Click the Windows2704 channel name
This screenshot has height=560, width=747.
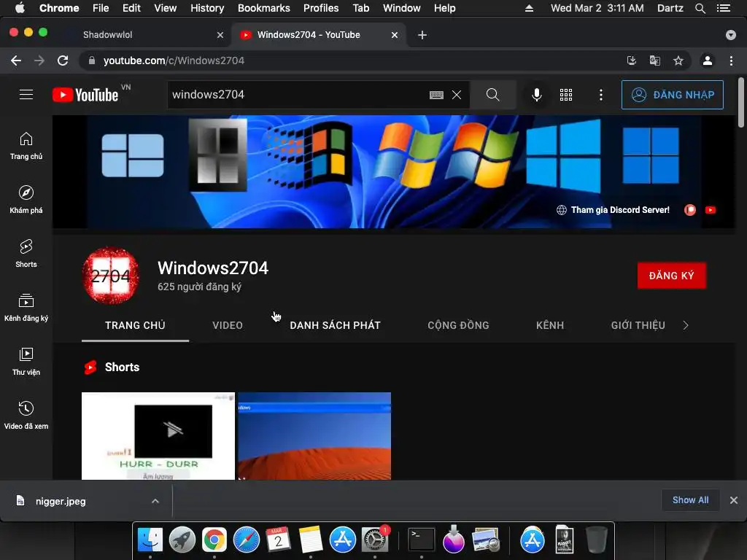(x=213, y=268)
